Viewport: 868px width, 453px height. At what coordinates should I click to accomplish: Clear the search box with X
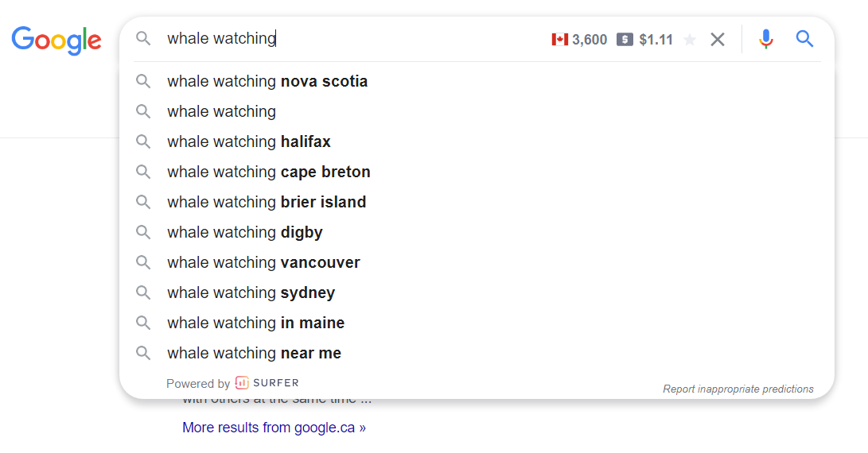718,39
